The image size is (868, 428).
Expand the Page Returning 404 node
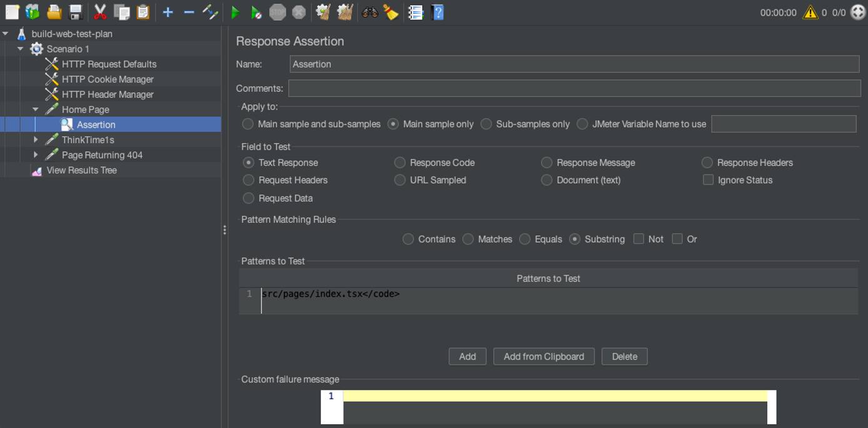coord(37,155)
